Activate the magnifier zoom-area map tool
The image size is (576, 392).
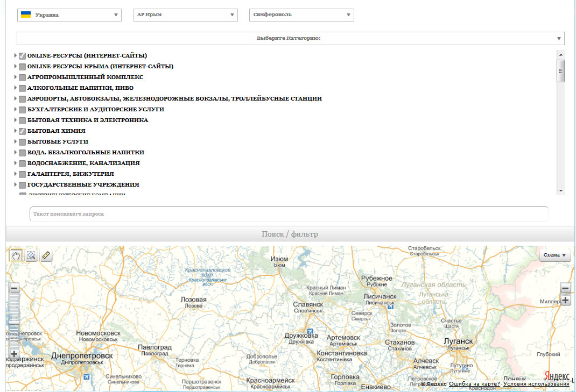31,255
